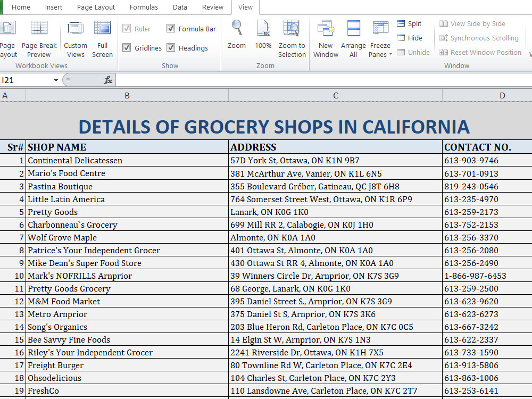Select the CONTACT NO. header cell
532x399 pixels.
point(487,147)
